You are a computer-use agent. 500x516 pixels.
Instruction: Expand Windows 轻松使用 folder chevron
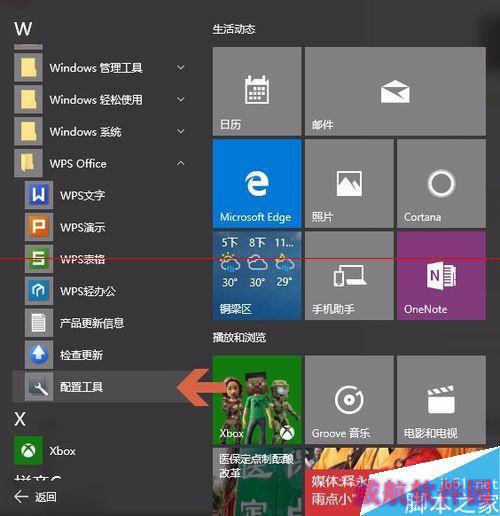180,99
